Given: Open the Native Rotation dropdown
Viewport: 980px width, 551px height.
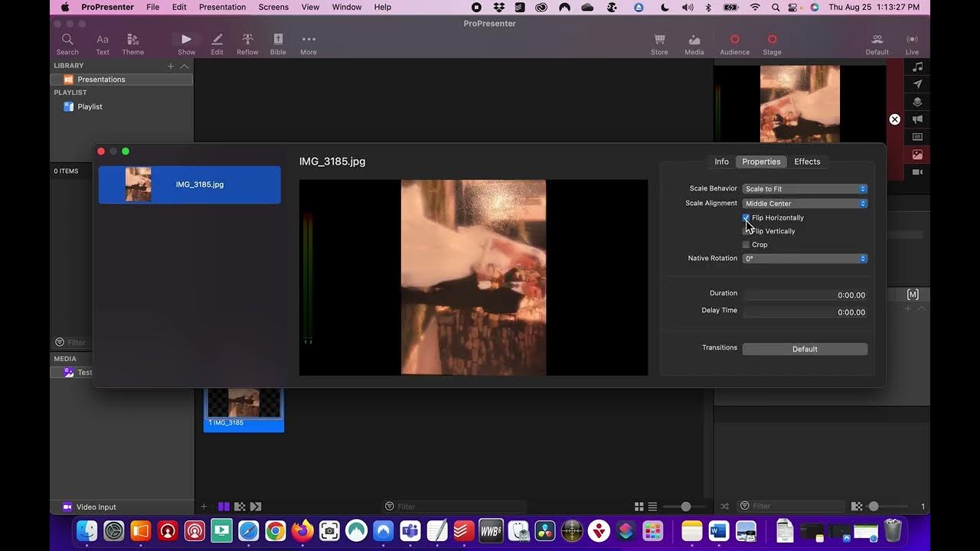Looking at the screenshot, I should point(805,259).
